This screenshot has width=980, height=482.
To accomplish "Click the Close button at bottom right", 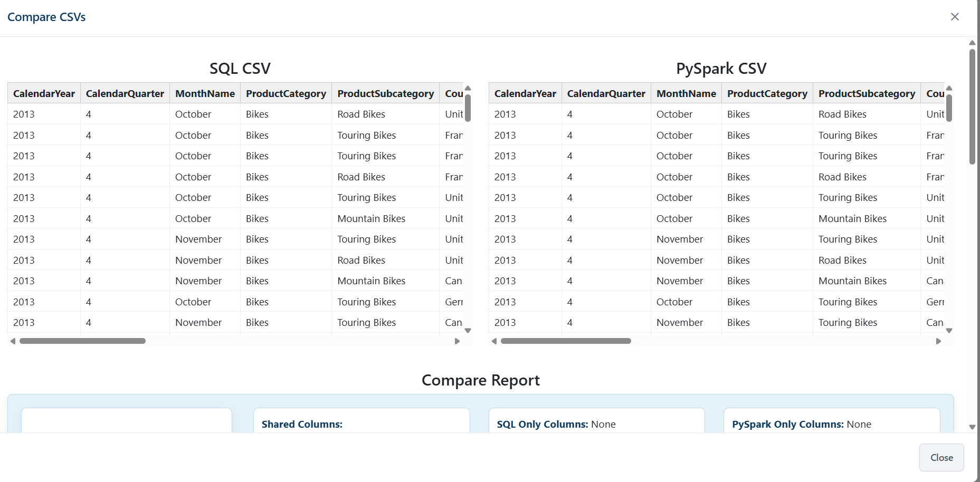I will click(941, 457).
